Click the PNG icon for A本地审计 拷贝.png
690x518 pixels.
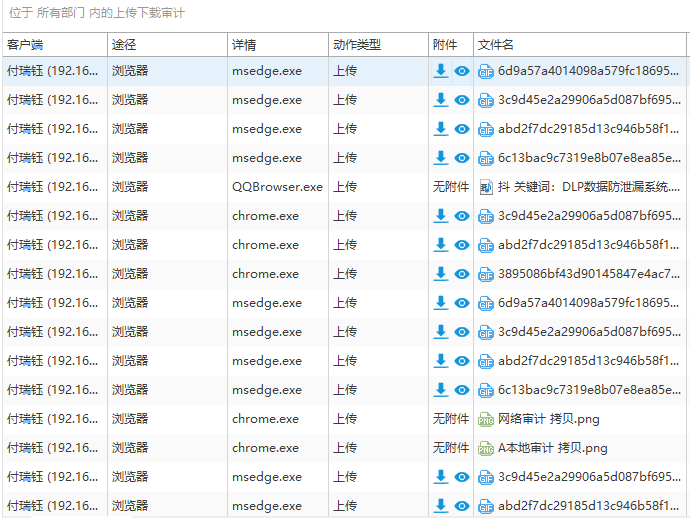coord(486,448)
